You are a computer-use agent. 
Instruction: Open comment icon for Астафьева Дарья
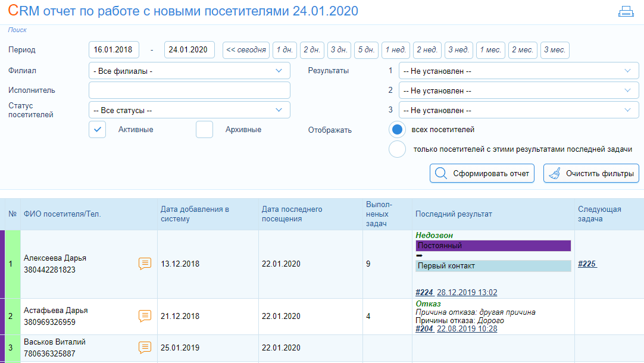tap(145, 316)
